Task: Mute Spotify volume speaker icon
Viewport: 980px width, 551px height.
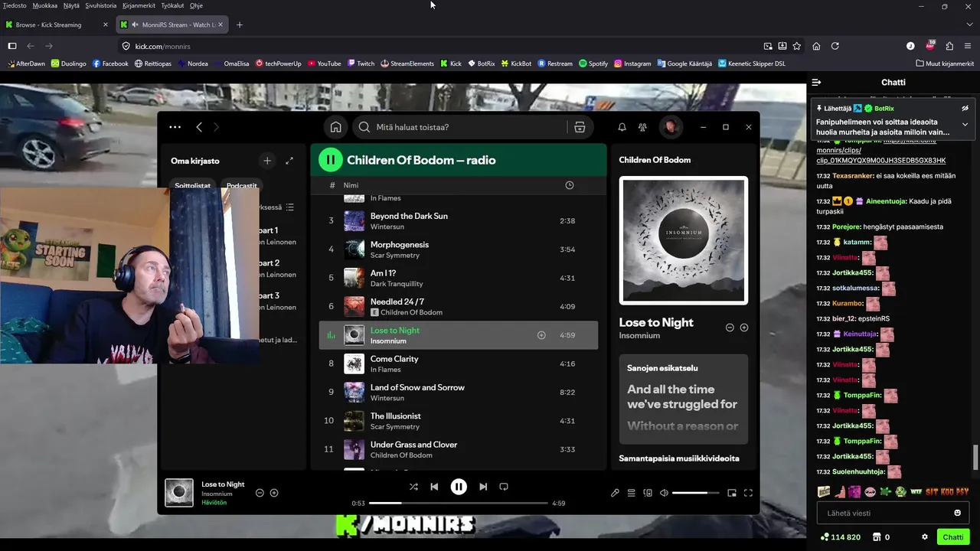Action: coord(664,493)
